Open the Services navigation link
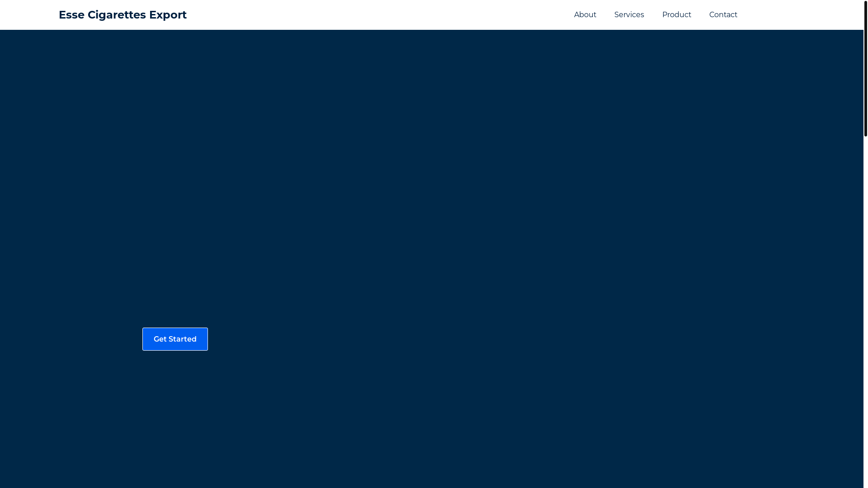Viewport: 868px width, 488px height. pos(629,15)
